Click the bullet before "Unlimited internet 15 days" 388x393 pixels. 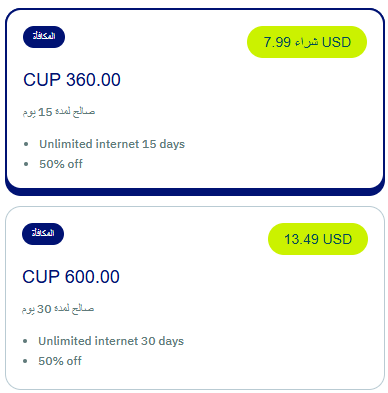tap(26, 144)
